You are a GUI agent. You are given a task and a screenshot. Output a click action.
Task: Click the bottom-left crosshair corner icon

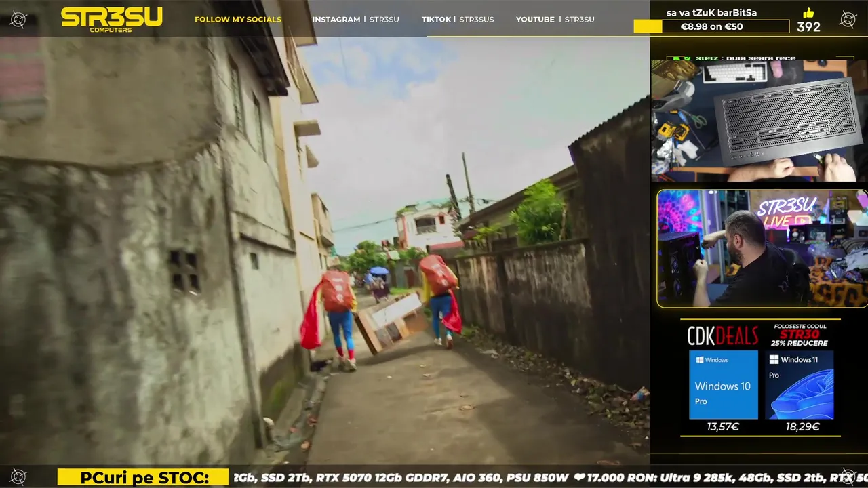click(18, 477)
